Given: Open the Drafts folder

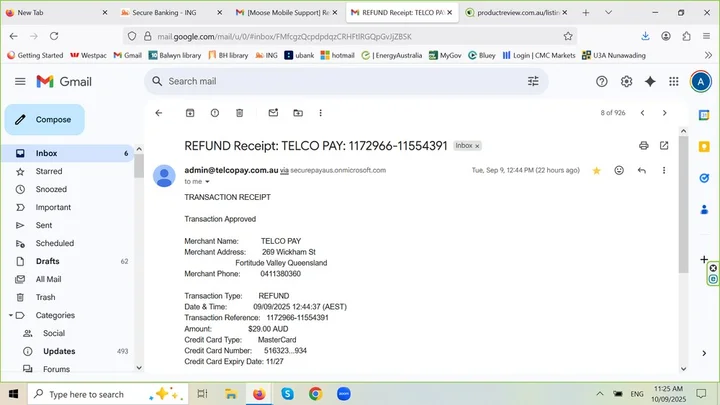Looking at the screenshot, I should 47,261.
